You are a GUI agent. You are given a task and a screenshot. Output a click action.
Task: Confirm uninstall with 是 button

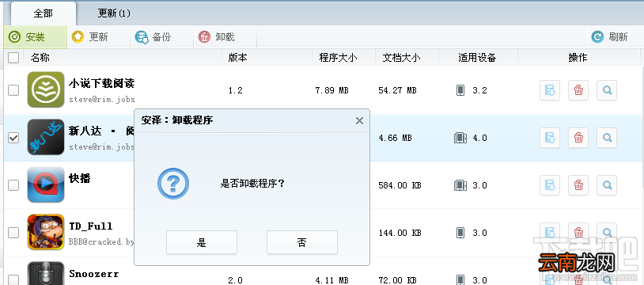(202, 242)
